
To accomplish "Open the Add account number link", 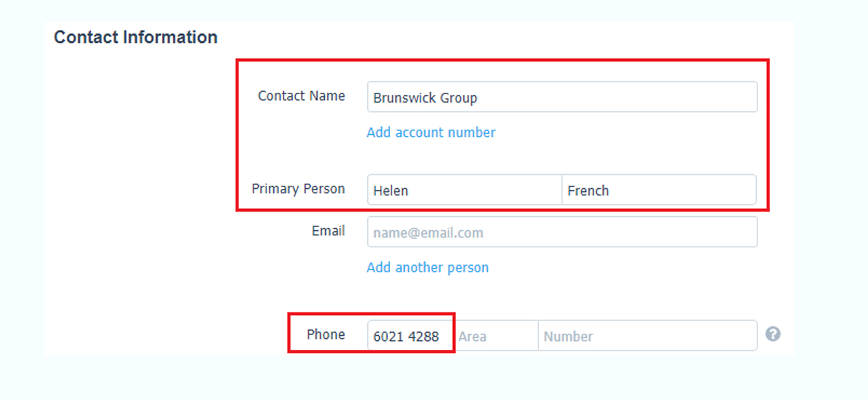I will 431,132.
